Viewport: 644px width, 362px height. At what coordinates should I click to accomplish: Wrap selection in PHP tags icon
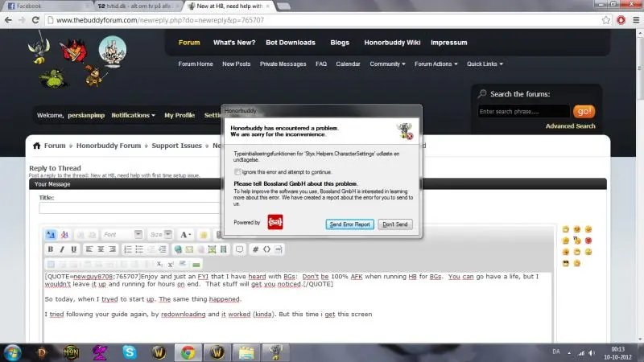pos(279,249)
